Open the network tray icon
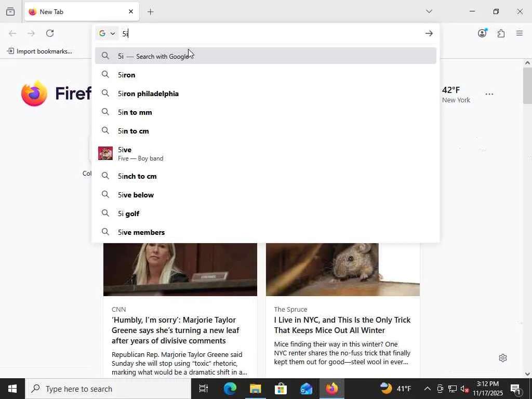The width and height of the screenshot is (532, 399). coord(453,389)
